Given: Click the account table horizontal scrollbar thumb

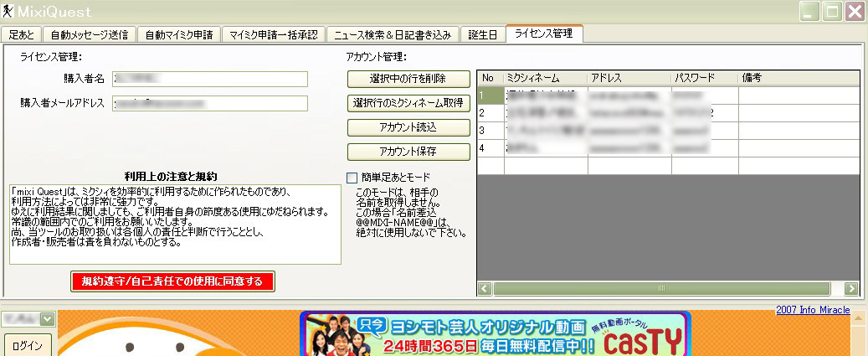Looking at the screenshot, I should click(x=661, y=288).
